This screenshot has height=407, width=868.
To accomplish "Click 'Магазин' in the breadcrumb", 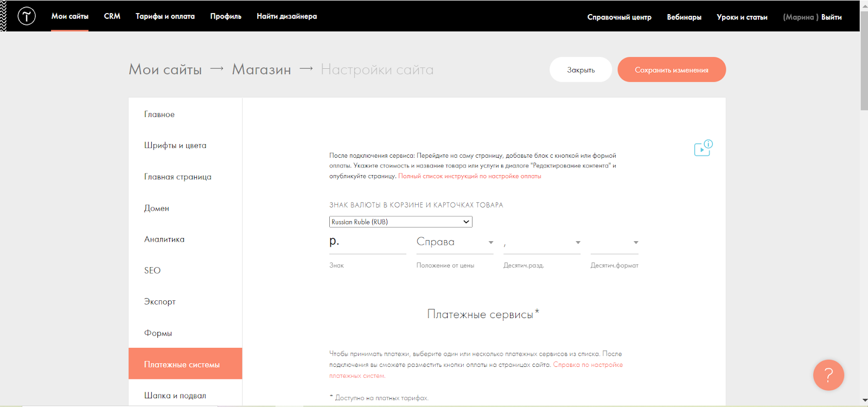I will pos(261,70).
